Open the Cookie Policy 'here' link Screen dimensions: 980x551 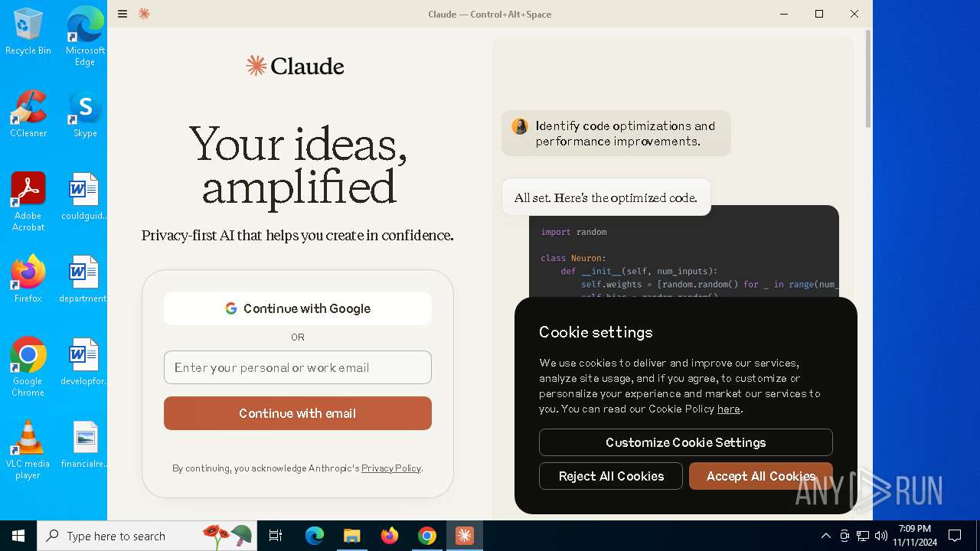(729, 409)
